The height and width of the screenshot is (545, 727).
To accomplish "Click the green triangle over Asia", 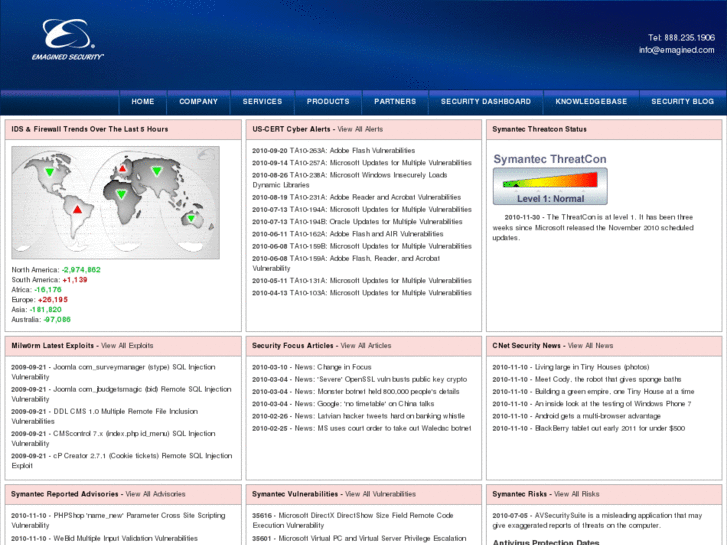I will pos(157,171).
